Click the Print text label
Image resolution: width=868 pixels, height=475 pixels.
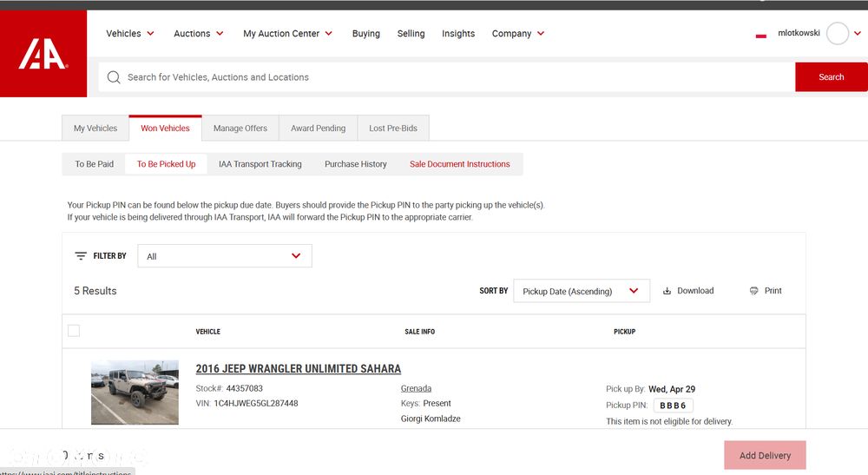point(773,291)
